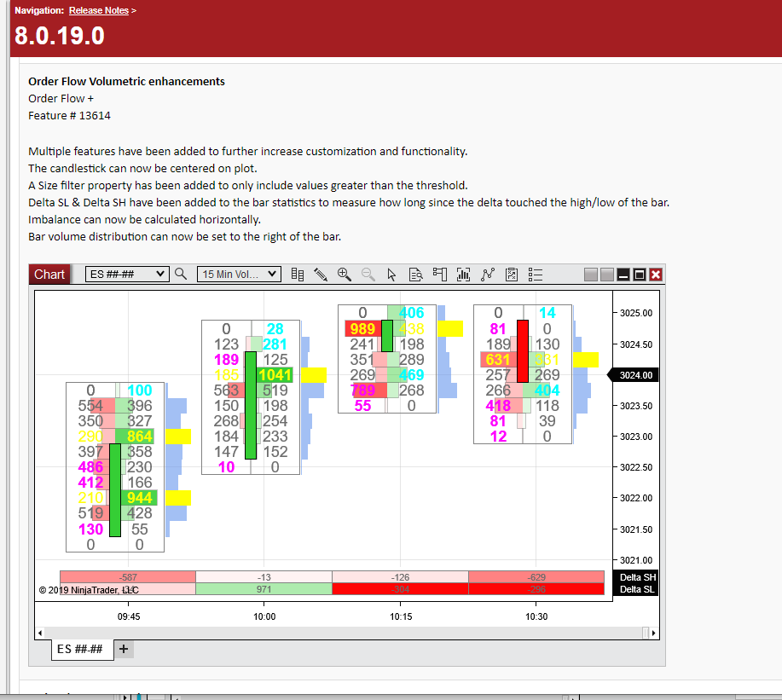Select the ES ##-## chart tab
This screenshot has width=782, height=700.
coord(82,649)
